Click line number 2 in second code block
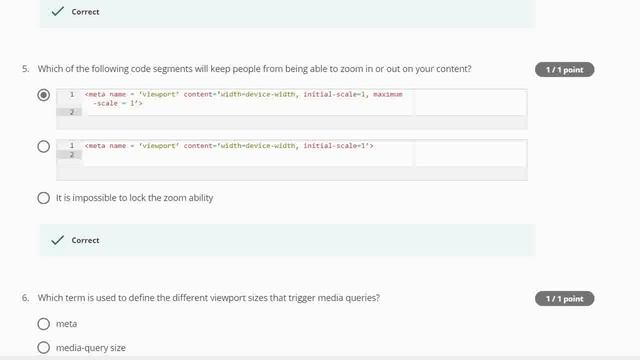 tap(72, 155)
